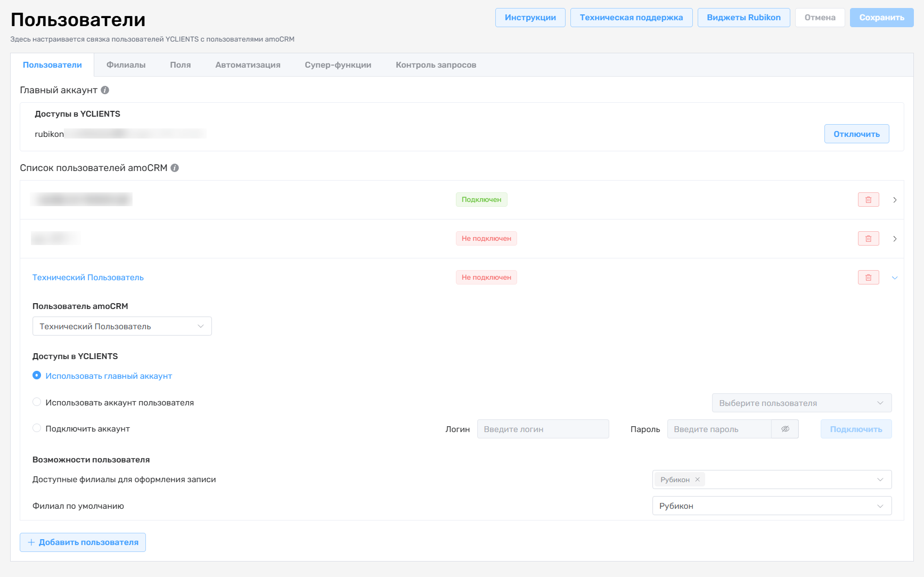The width and height of the screenshot is (924, 577).
Task: Focus the Логин input field
Action: point(543,429)
